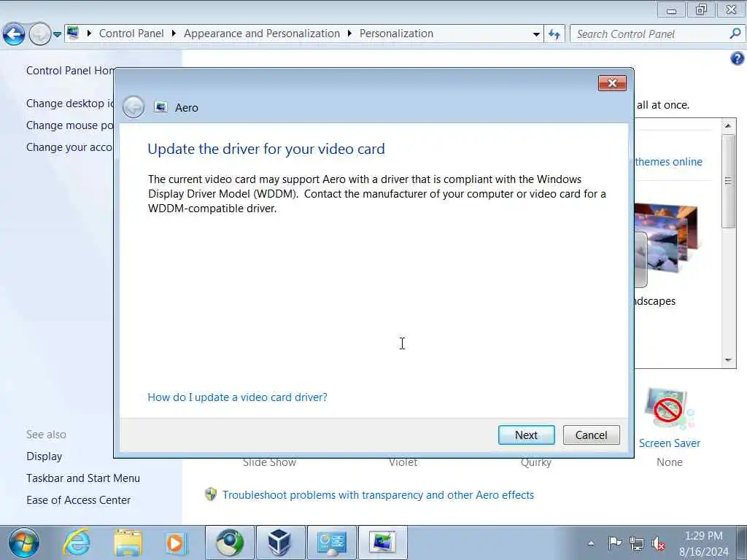This screenshot has width=747, height=560.
Task: Expand the chevron after Control Panel
Action: pos(174,34)
